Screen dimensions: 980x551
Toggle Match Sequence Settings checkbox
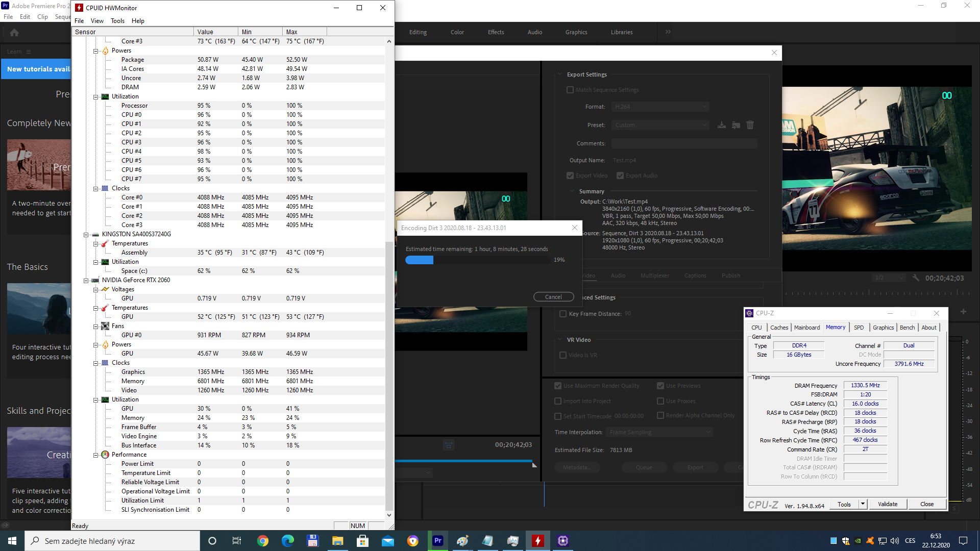coord(570,90)
